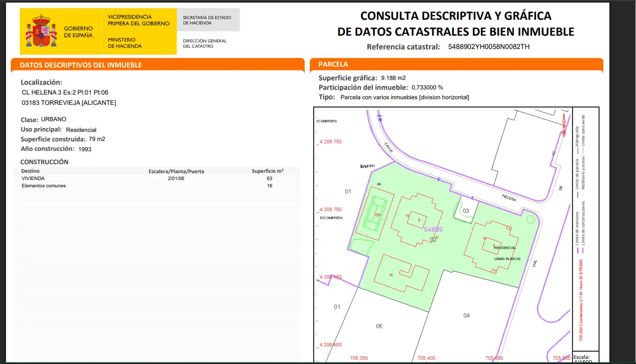Image resolution: width=636 pixels, height=364 pixels.
Task: Click the construction year '1993'
Action: [85, 149]
